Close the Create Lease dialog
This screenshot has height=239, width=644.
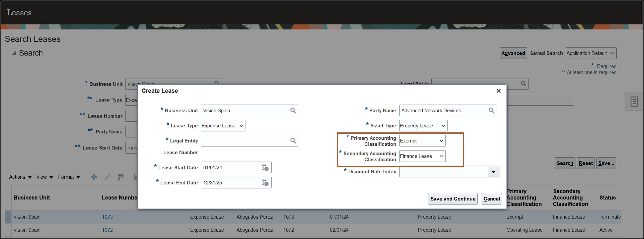pos(498,91)
